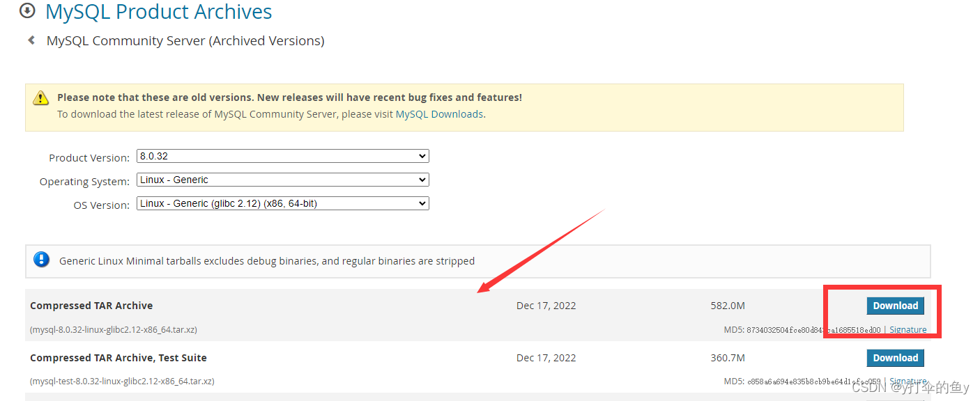Click the 582.0M file size

click(728, 306)
